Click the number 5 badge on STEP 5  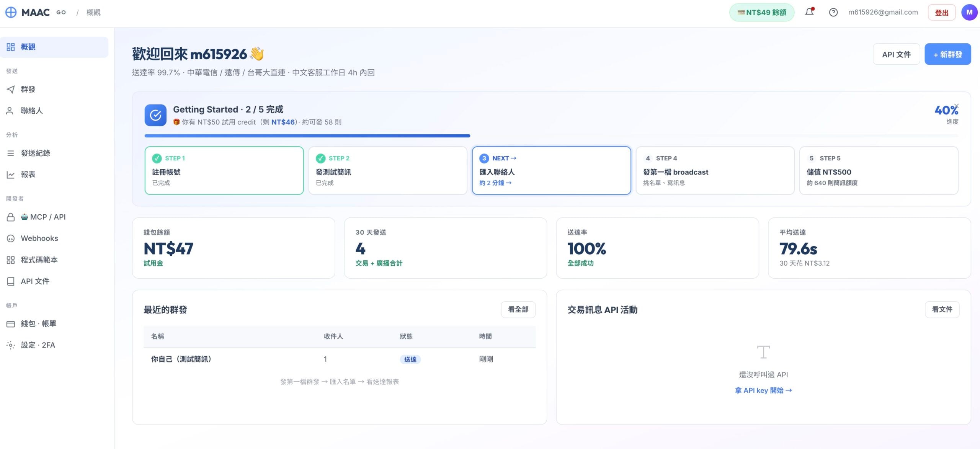[x=812, y=158]
